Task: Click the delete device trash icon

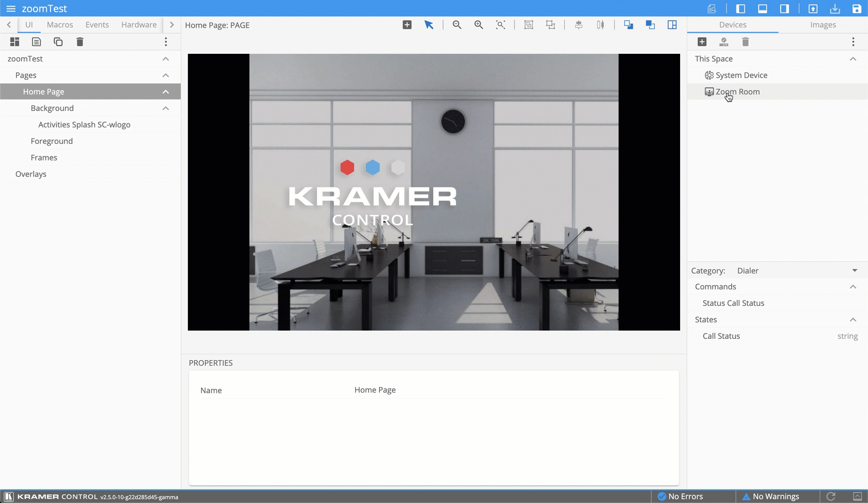Action: point(745,42)
